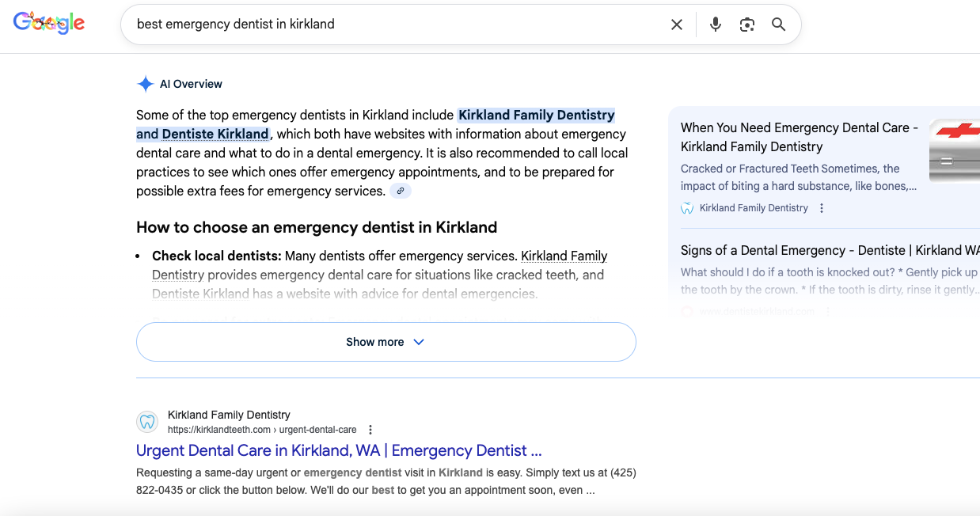
Task: Open Google Lens image search
Action: coord(746,25)
